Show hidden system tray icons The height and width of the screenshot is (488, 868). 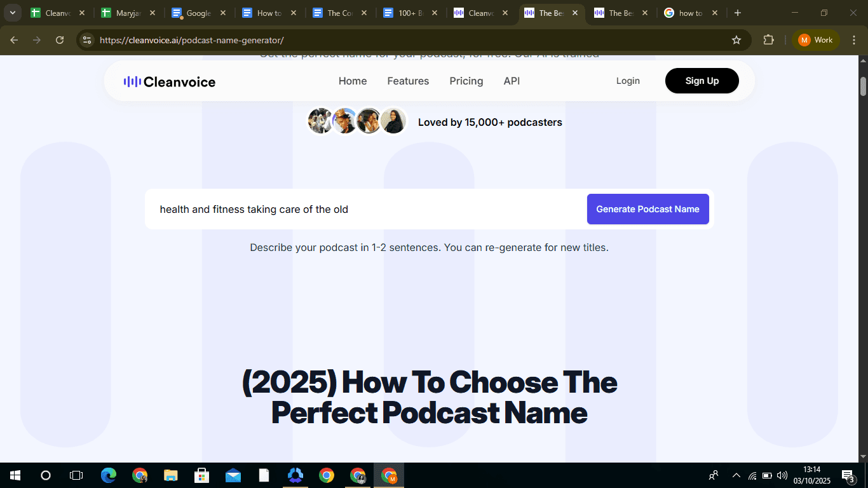(736, 475)
